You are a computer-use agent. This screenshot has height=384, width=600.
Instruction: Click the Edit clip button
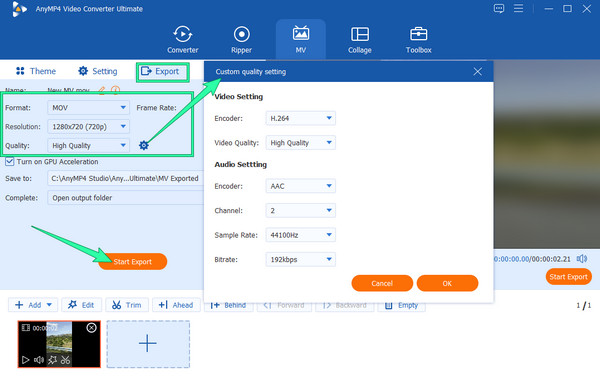tap(81, 305)
